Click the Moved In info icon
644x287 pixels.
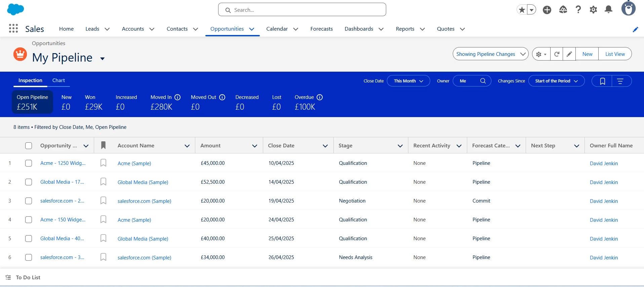[177, 97]
